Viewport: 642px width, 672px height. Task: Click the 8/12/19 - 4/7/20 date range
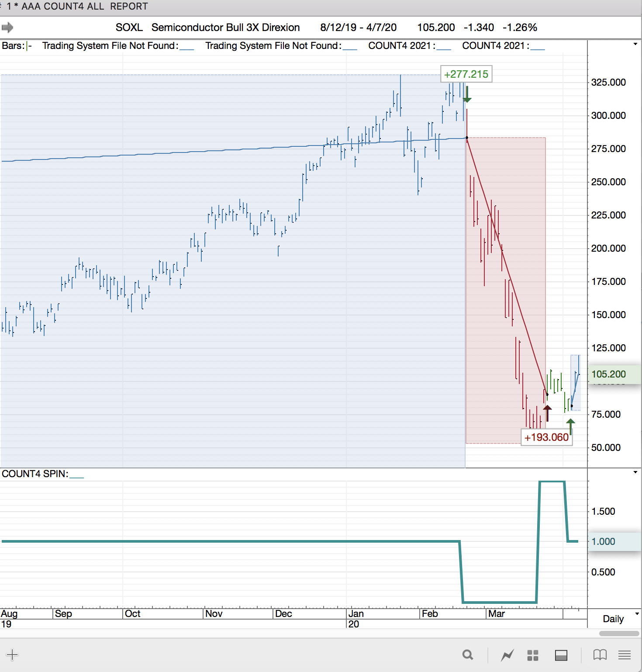pos(359,28)
